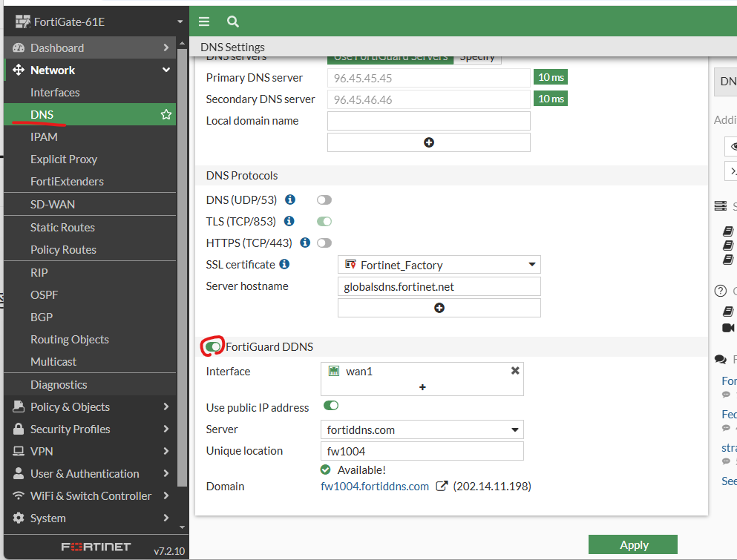Add another server hostname plus icon
This screenshot has height=560, width=737.
click(x=439, y=308)
